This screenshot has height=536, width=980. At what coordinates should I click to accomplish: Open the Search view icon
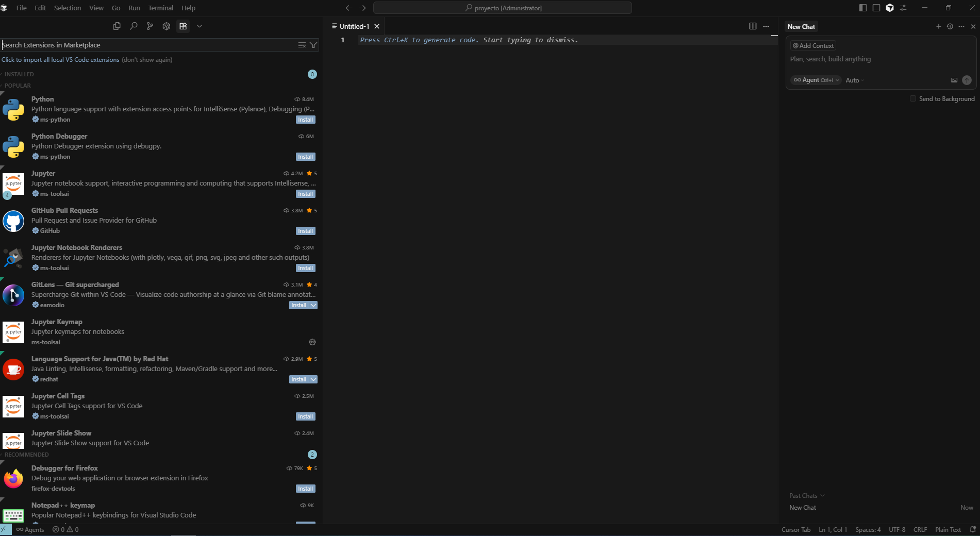pos(134,26)
